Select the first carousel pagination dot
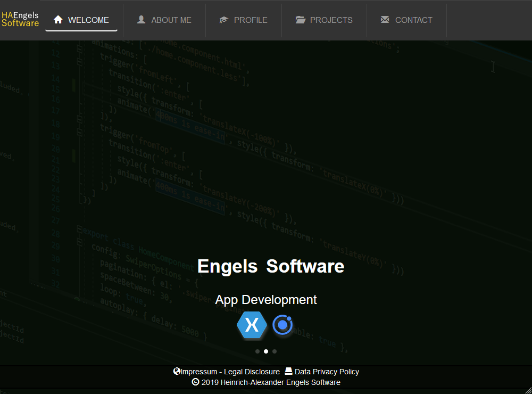Viewport: 532px width, 394px height. (x=257, y=351)
